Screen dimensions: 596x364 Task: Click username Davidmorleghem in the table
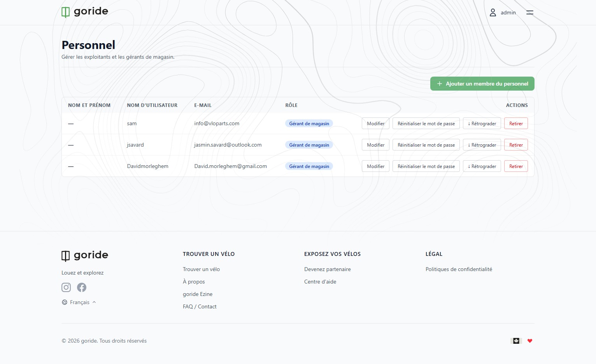[148, 166]
